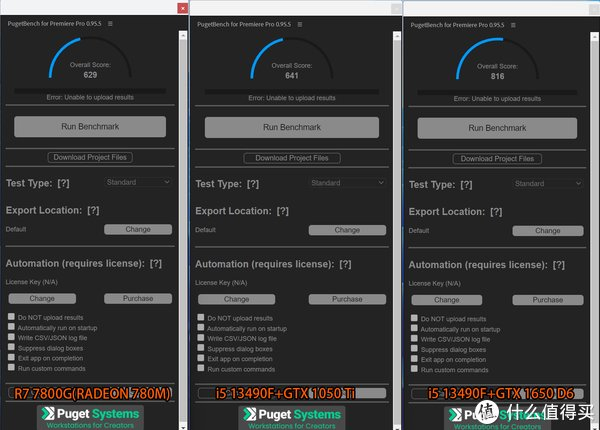Image resolution: width=600 pixels, height=430 pixels.
Task: Purchase a license in the 629 score panel
Action: pyautogui.click(x=138, y=298)
